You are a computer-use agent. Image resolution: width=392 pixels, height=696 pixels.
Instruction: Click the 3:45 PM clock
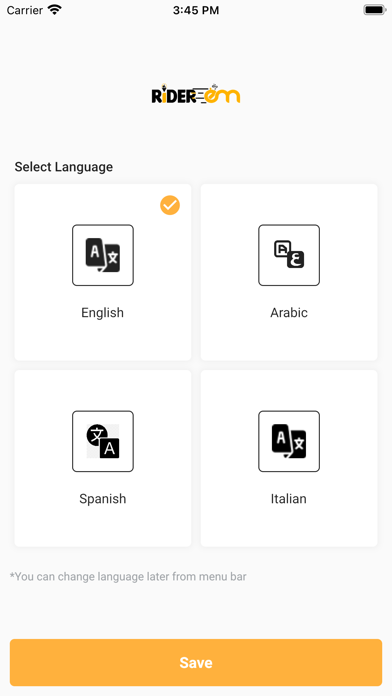(196, 10)
